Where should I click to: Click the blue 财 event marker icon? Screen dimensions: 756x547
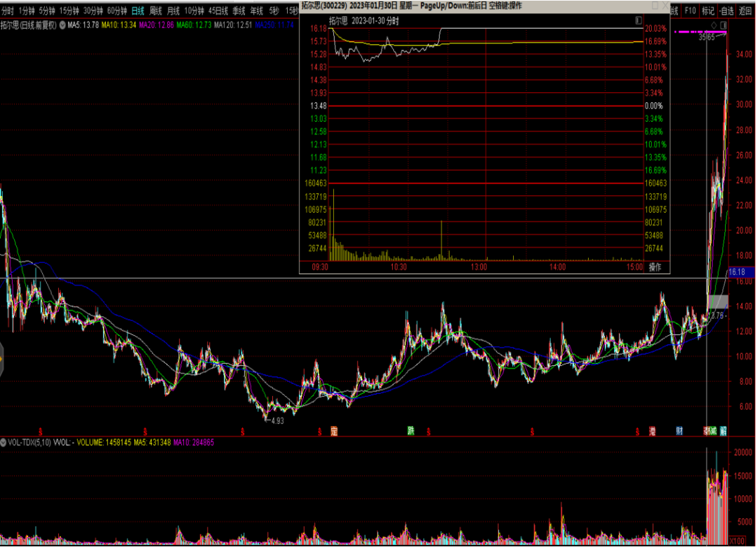(679, 430)
